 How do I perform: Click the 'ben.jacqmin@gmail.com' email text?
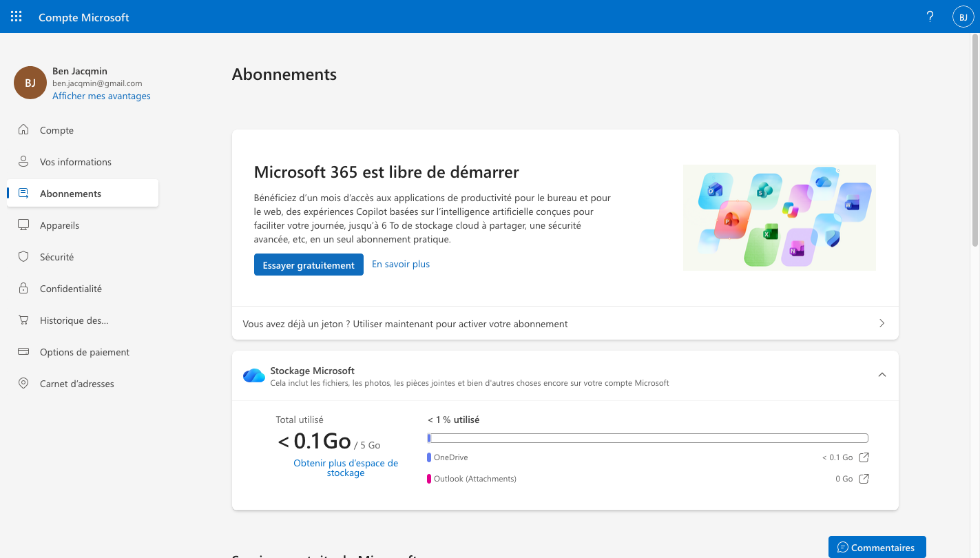97,83
